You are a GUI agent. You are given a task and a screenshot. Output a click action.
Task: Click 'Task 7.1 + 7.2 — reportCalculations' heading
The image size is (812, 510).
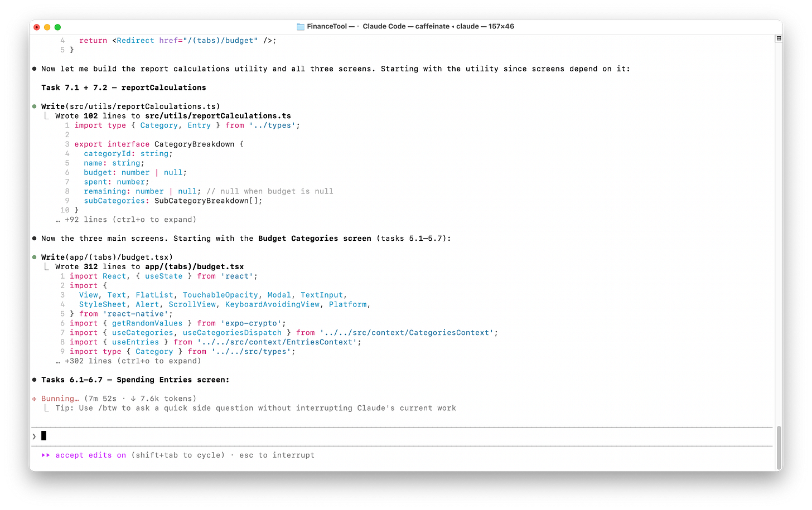point(124,88)
